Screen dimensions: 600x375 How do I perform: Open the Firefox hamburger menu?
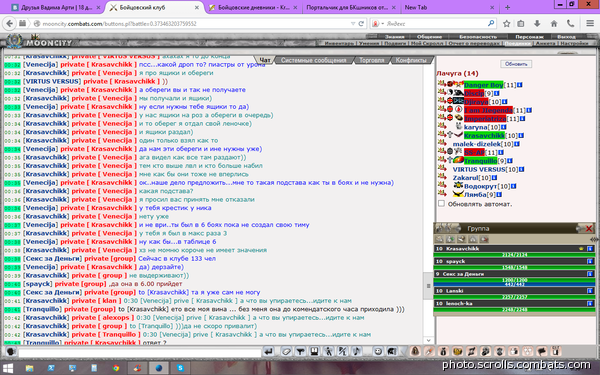[590, 24]
